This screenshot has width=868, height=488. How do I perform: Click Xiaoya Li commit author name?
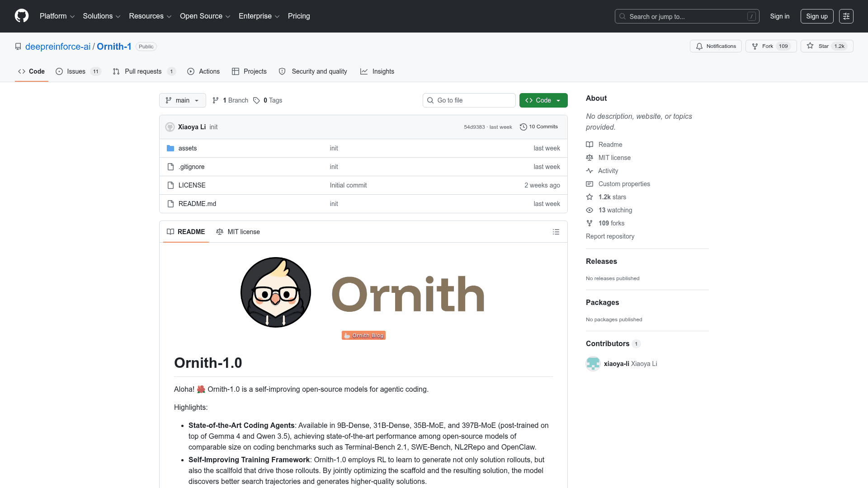[192, 127]
